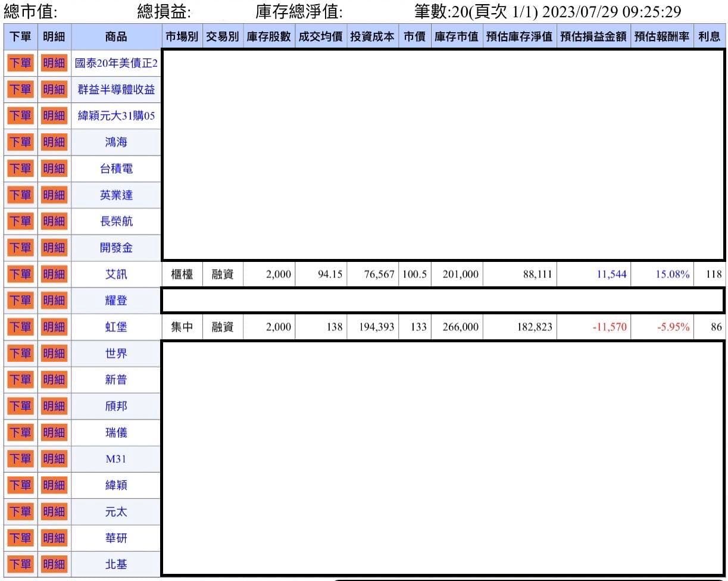
Task: Open the 緯穎元大31購05 warrant link
Action: pos(116,115)
